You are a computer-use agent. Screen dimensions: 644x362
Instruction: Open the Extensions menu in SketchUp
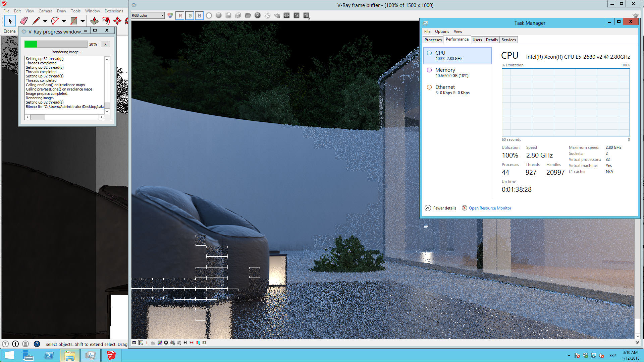coord(114,11)
